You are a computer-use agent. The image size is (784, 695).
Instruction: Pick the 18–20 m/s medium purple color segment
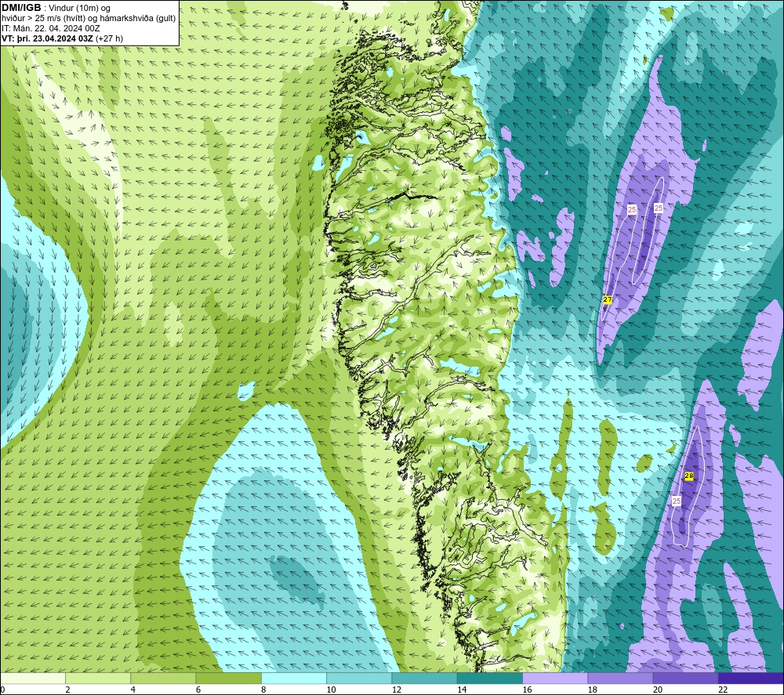[620, 679]
